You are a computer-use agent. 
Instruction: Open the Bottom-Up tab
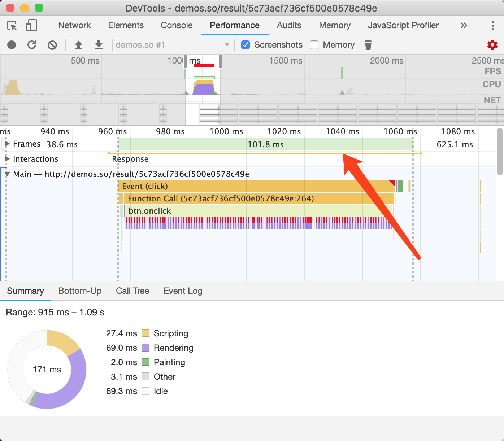click(80, 291)
